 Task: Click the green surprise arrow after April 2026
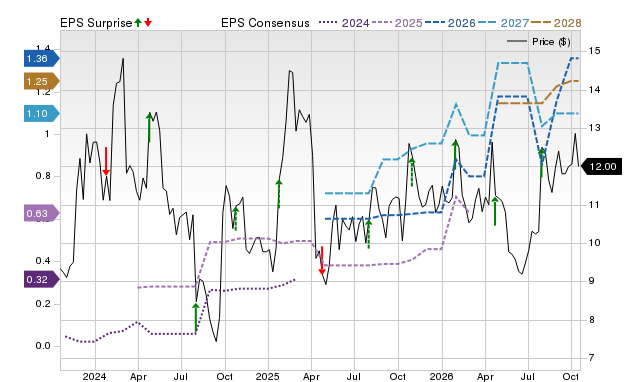tap(495, 211)
